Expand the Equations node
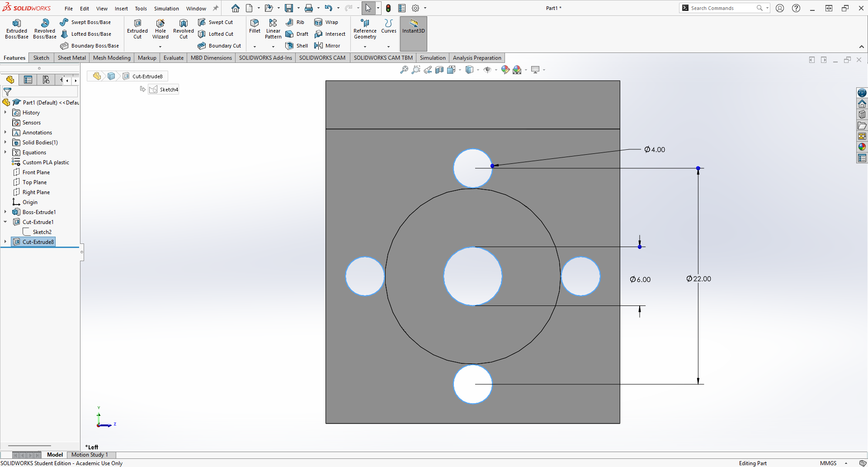 (x=5, y=152)
